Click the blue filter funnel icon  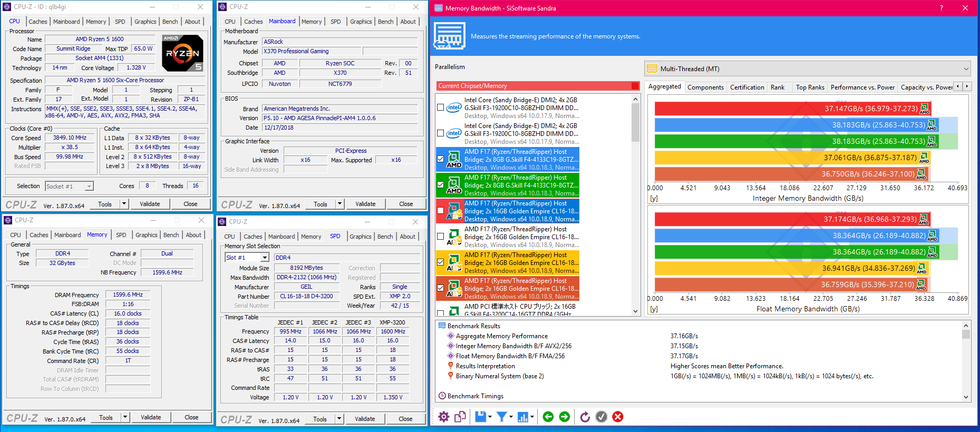pos(501,417)
